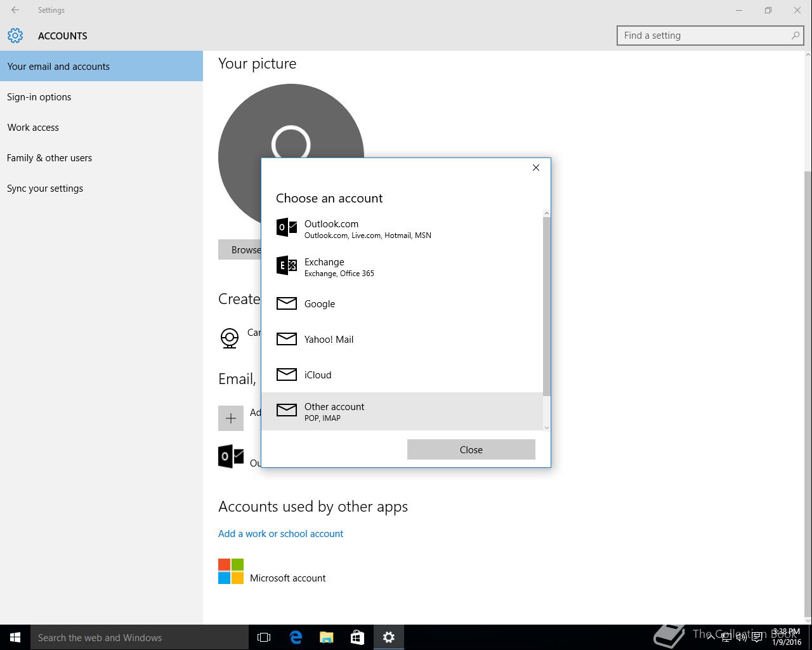Click the Camera app icon
The image size is (812, 650).
coord(230,338)
